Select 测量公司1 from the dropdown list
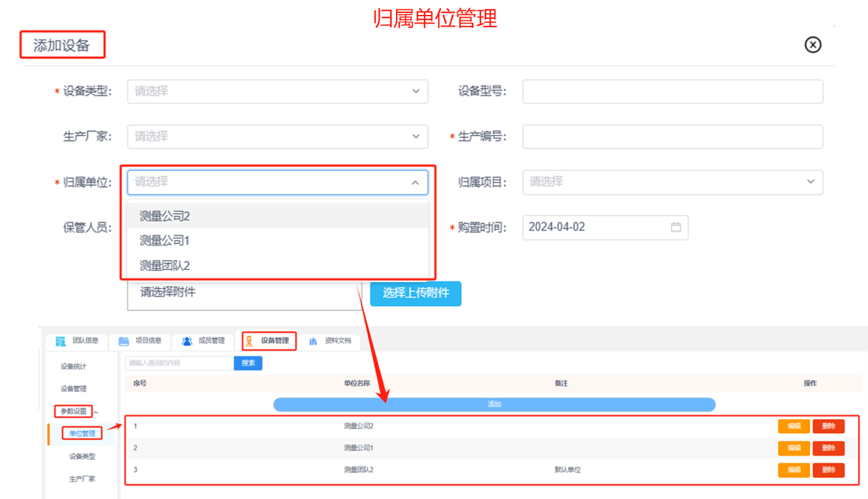Screen dimensions: 868x499 point(165,241)
